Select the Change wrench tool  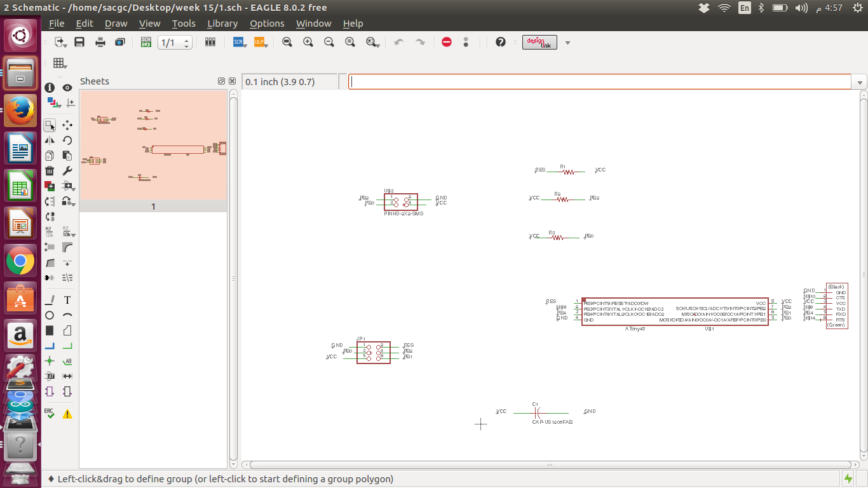pos(67,171)
